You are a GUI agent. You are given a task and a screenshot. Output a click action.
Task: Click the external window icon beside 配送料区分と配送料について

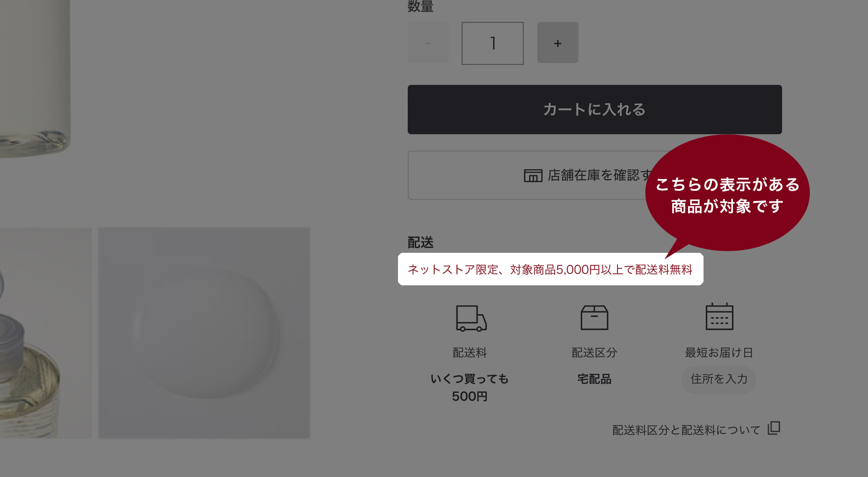click(x=774, y=428)
